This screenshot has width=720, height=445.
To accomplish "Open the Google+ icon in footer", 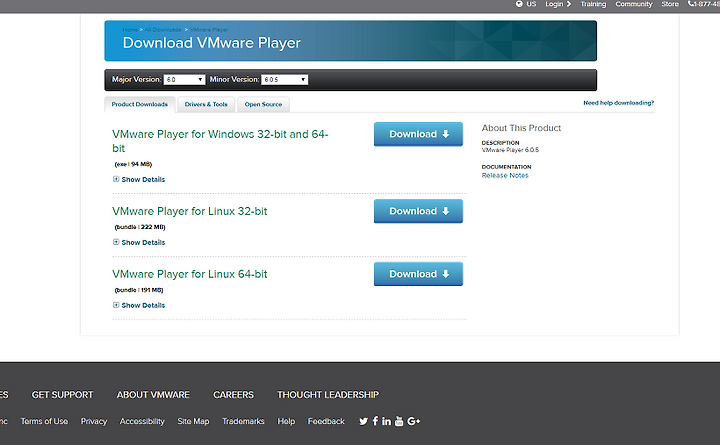I will click(413, 421).
